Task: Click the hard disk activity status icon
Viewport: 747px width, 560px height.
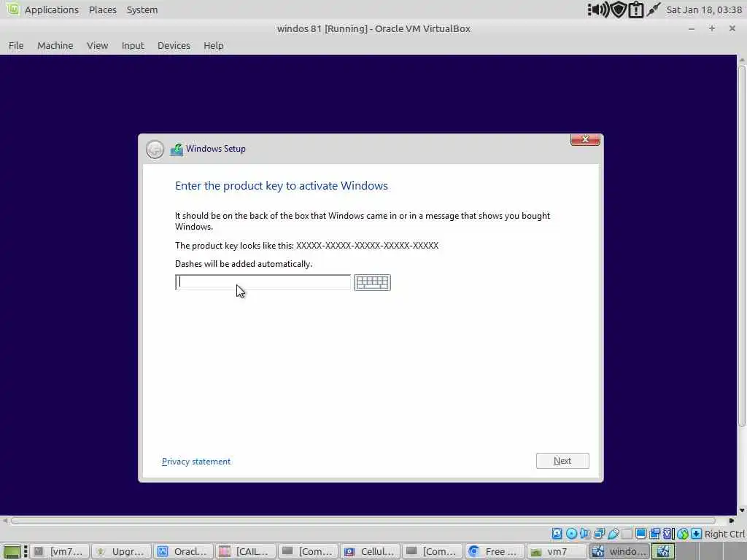Action: [x=557, y=533]
